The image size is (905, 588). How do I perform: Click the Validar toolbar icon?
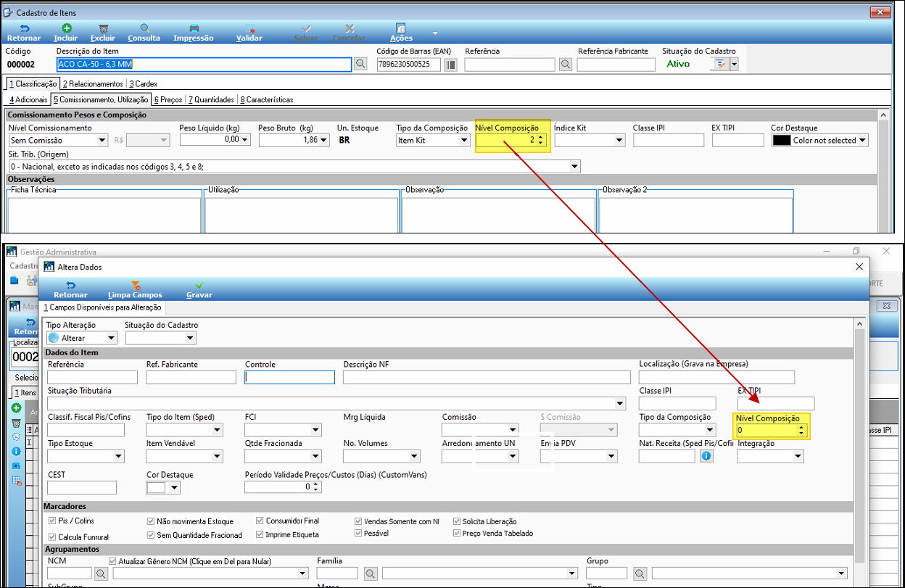[249, 29]
